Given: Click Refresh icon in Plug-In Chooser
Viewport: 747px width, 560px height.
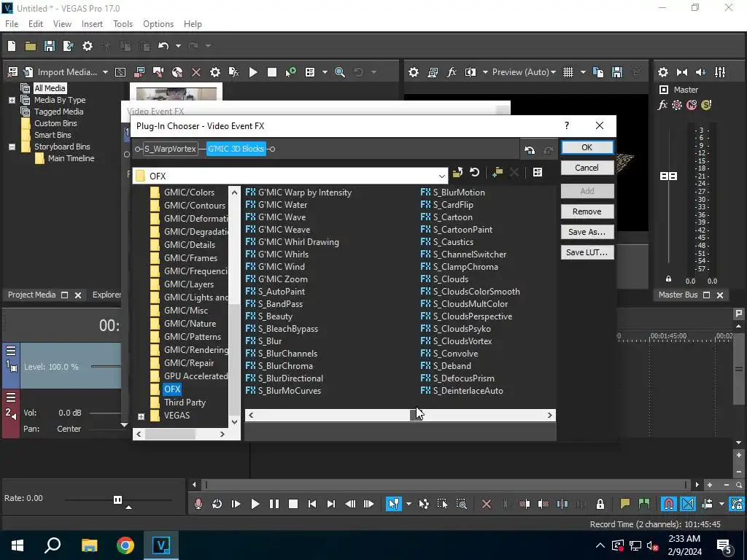Looking at the screenshot, I should tap(474, 172).
